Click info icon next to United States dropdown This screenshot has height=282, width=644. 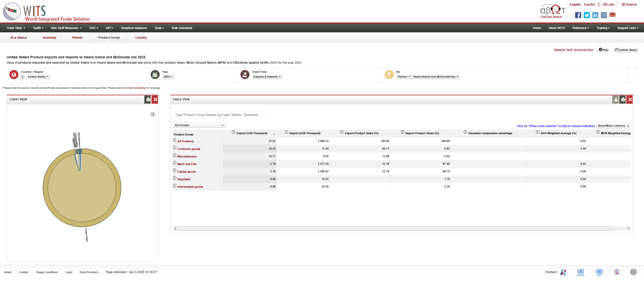point(23,77)
